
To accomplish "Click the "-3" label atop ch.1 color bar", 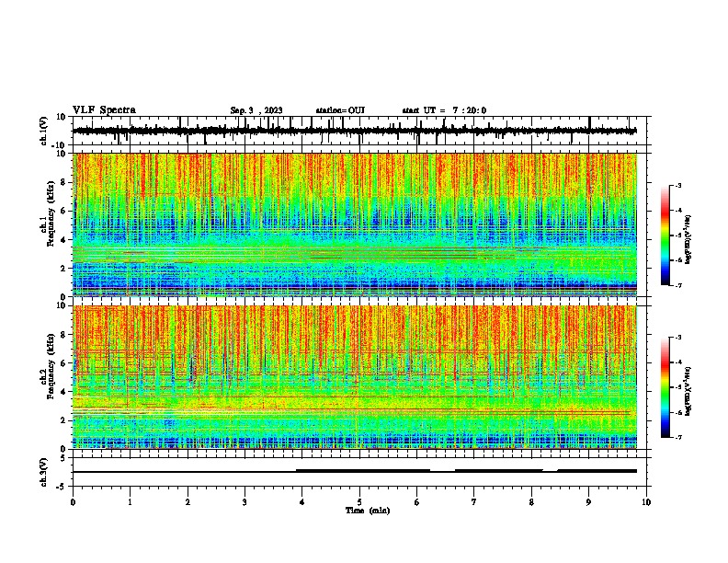I will [x=678, y=185].
